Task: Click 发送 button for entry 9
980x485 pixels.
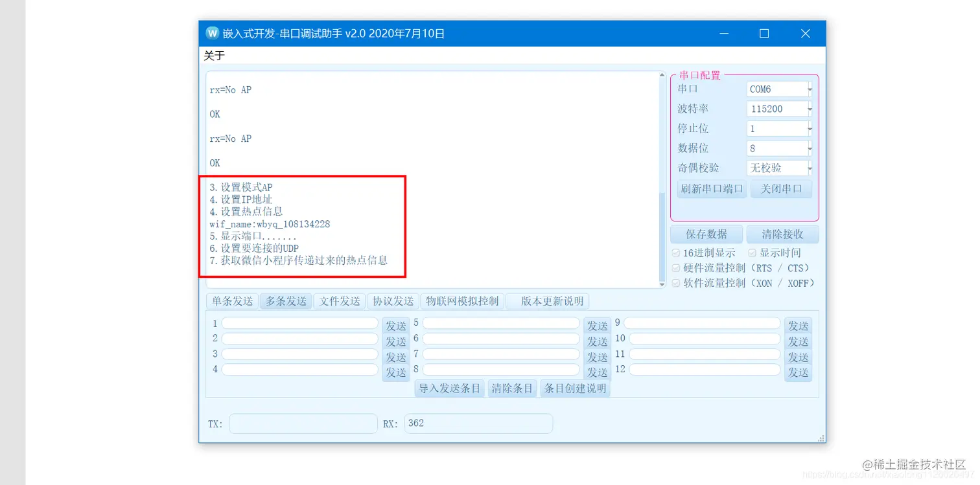Action: click(x=798, y=326)
